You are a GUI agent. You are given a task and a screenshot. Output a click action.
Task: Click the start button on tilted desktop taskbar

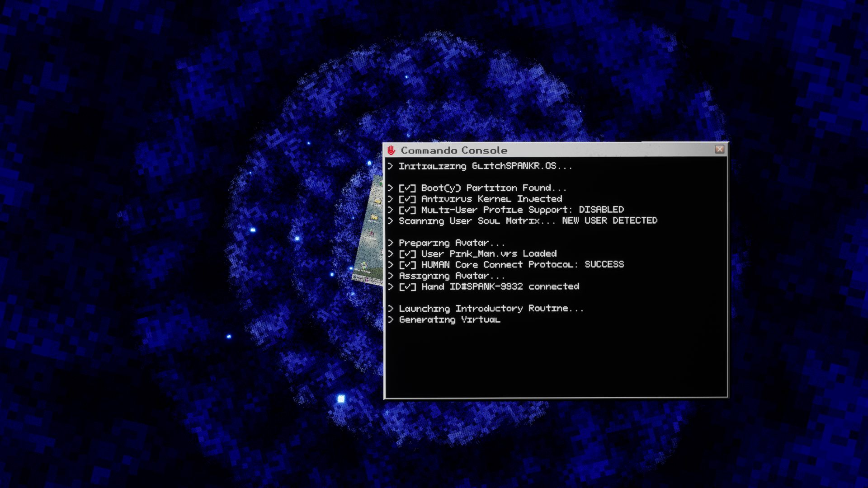tap(358, 278)
